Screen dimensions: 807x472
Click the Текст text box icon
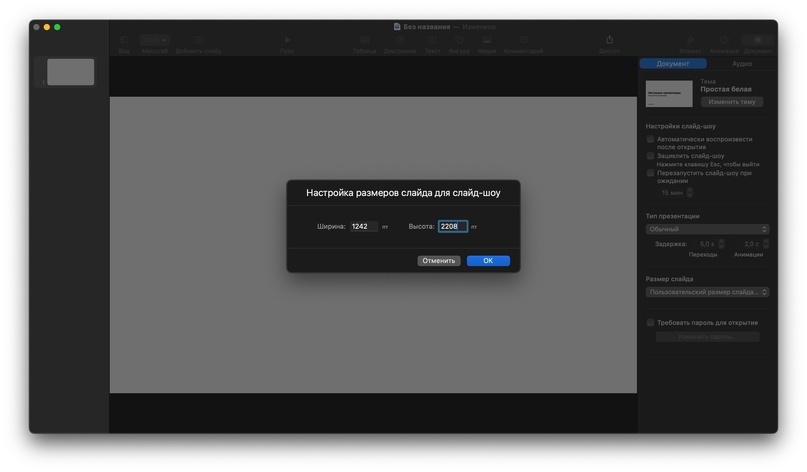pyautogui.click(x=432, y=40)
